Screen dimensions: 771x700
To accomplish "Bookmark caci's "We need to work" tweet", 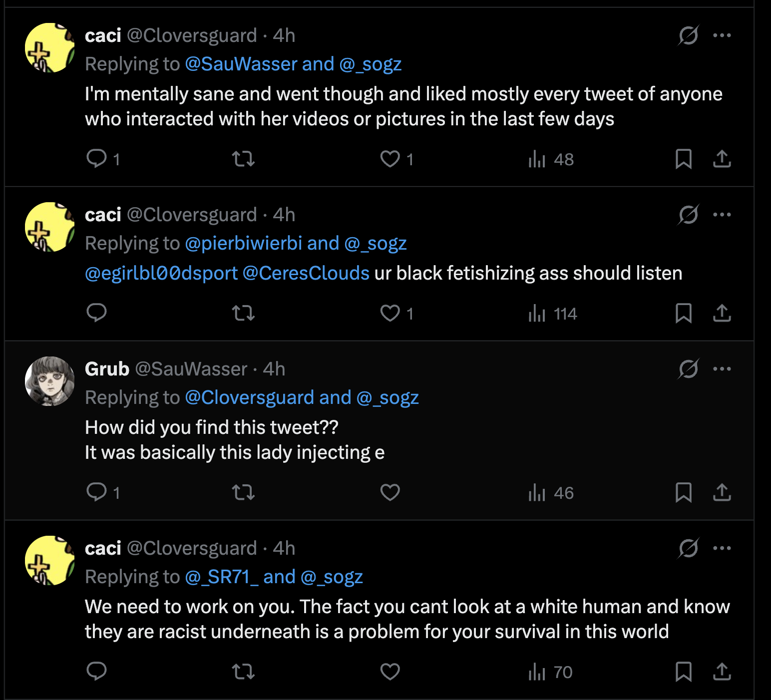I will point(683,672).
